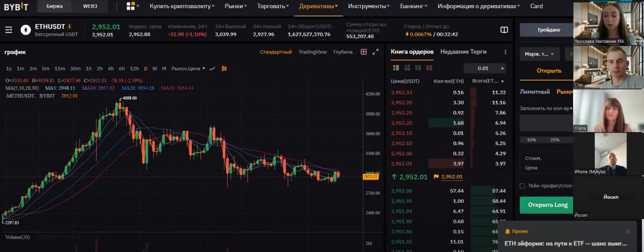Set order quantity to 25% on slider
This screenshot has width=644, height=252.
tap(555, 140)
